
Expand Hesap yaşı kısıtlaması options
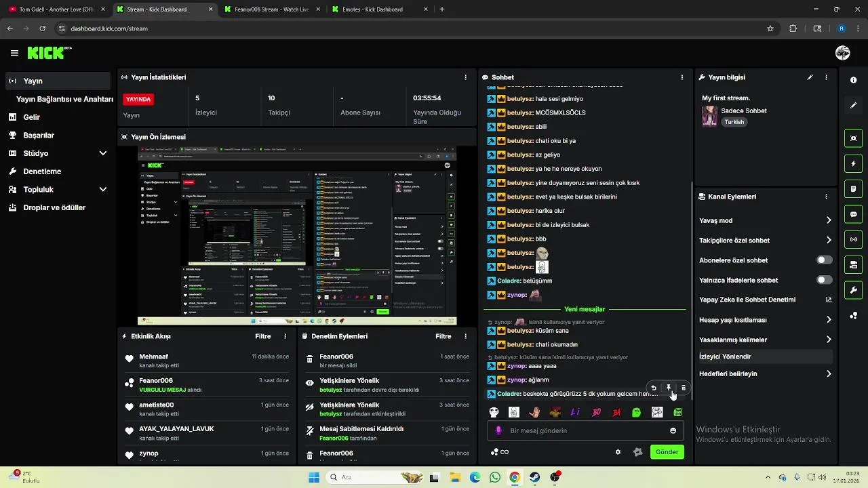click(x=829, y=320)
